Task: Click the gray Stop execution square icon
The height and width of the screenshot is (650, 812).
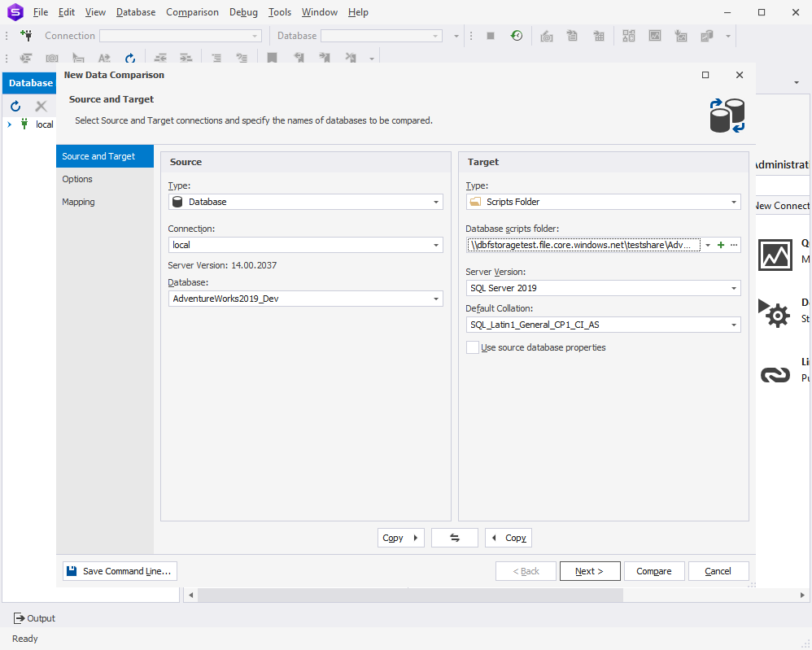Action: point(491,36)
